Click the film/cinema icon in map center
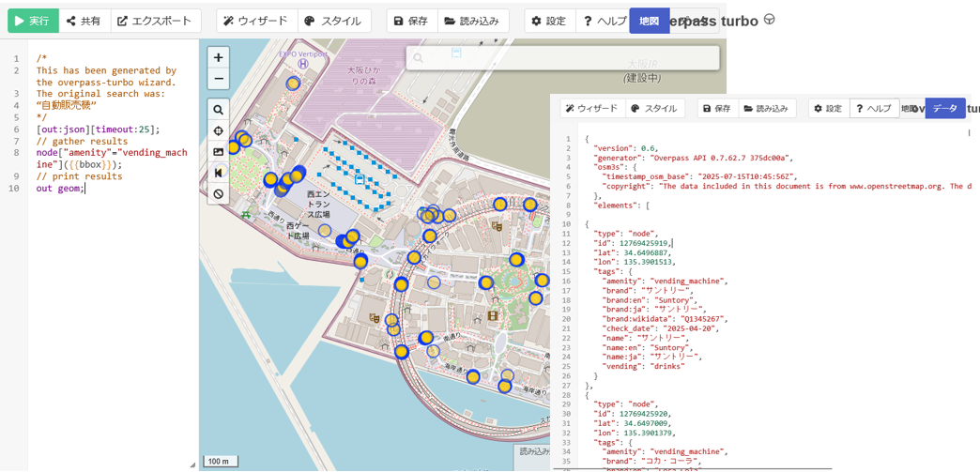Screen dimensions: 980x472 point(493,315)
